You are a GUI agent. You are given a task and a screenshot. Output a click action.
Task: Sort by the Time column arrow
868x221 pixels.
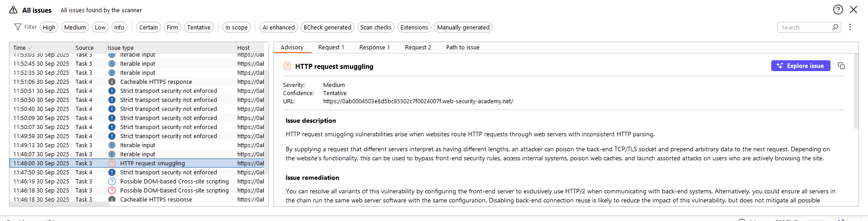(x=30, y=48)
